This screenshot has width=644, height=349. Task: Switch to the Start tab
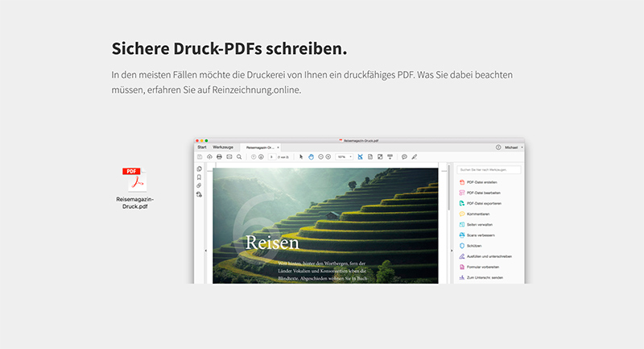point(202,147)
